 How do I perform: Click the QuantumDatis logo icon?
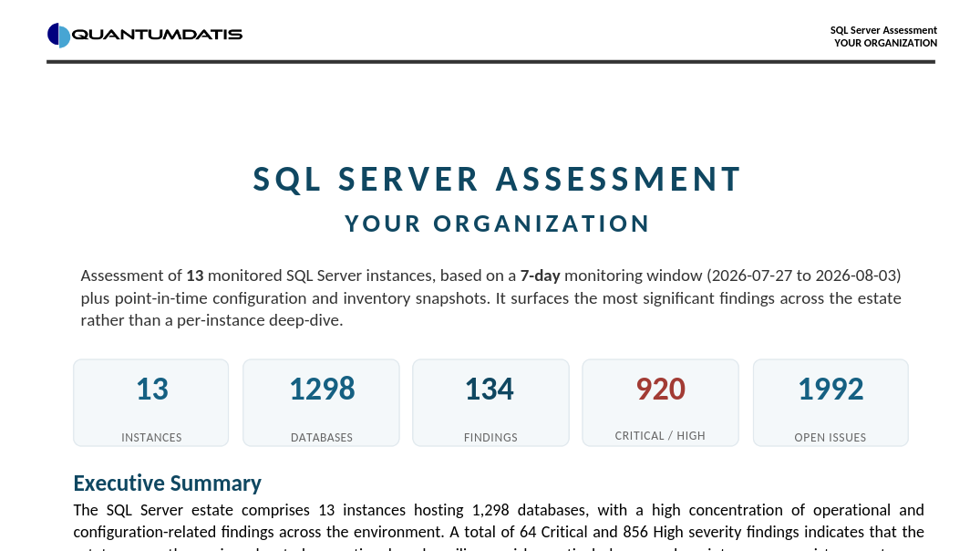(58, 35)
